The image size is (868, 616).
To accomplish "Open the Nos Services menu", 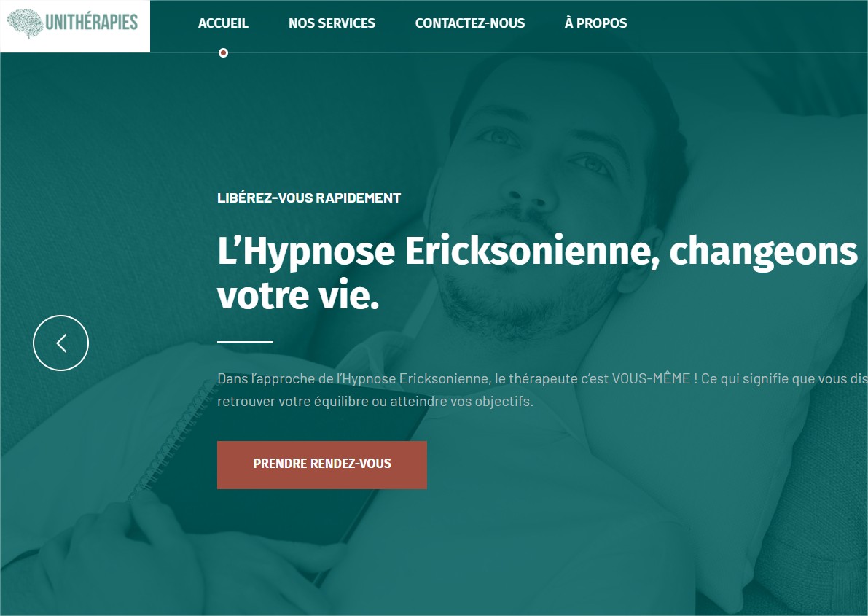I will tap(332, 23).
